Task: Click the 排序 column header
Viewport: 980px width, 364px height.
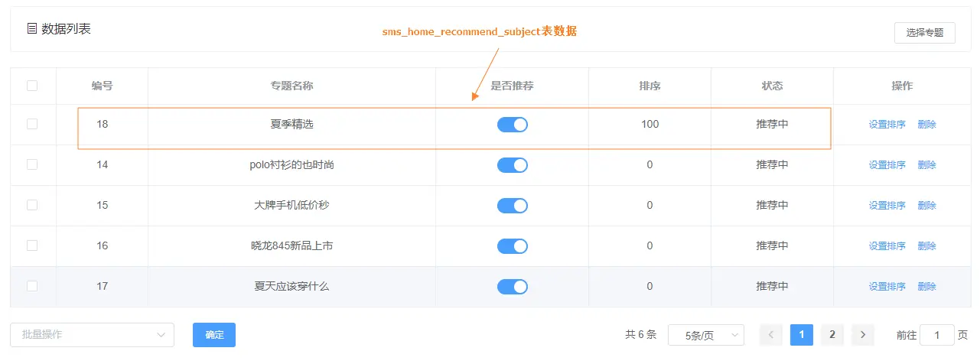Action: click(650, 86)
